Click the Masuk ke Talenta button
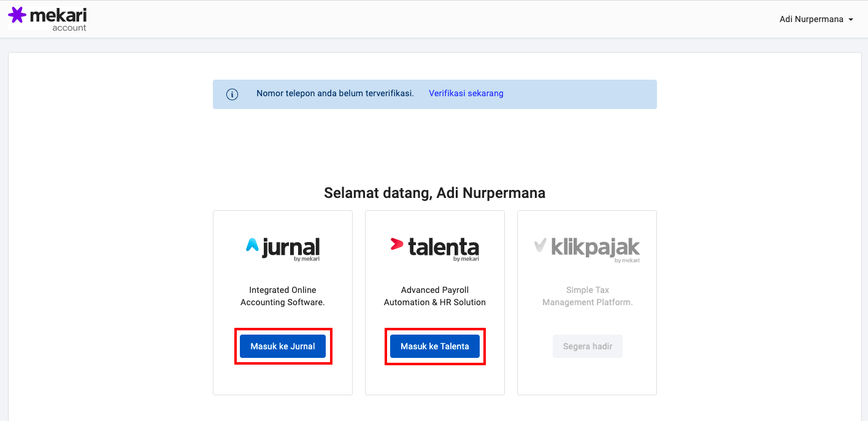This screenshot has width=868, height=421. (435, 346)
